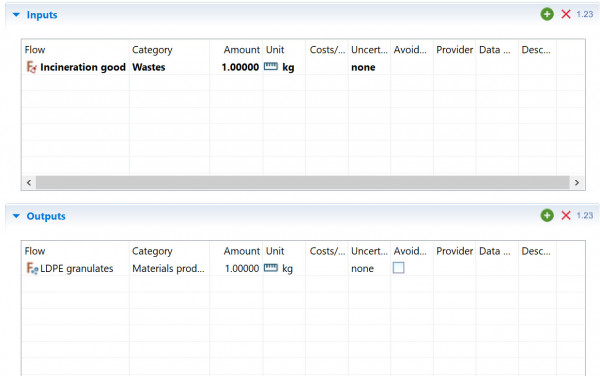600x376 pixels.
Task: Click Amount column header in Outputs table
Action: 242,251
